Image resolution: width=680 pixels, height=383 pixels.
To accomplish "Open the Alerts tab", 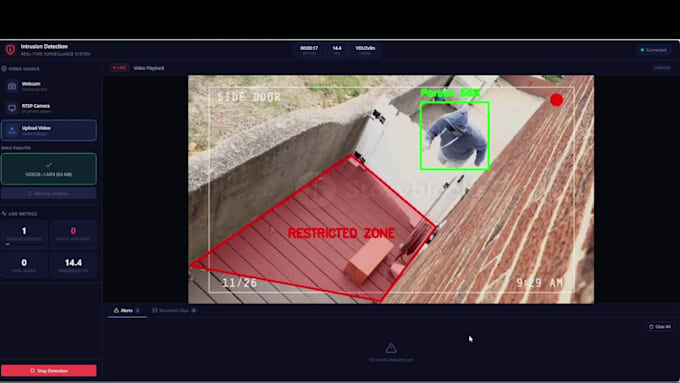I will tap(127, 311).
